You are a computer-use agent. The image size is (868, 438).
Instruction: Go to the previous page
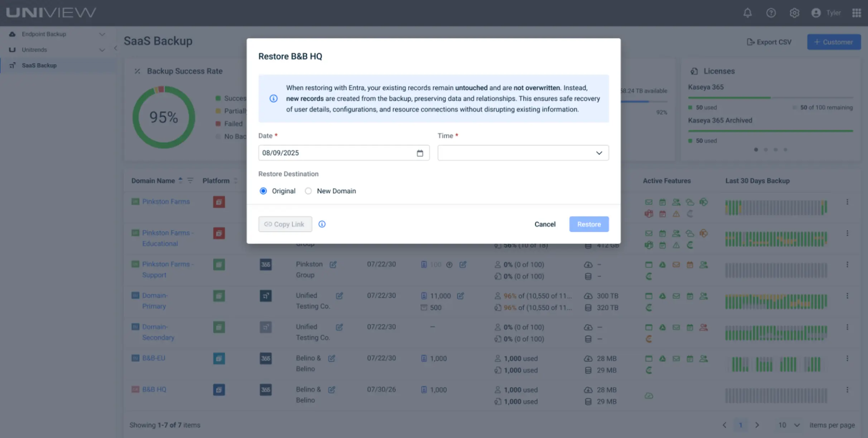click(724, 425)
